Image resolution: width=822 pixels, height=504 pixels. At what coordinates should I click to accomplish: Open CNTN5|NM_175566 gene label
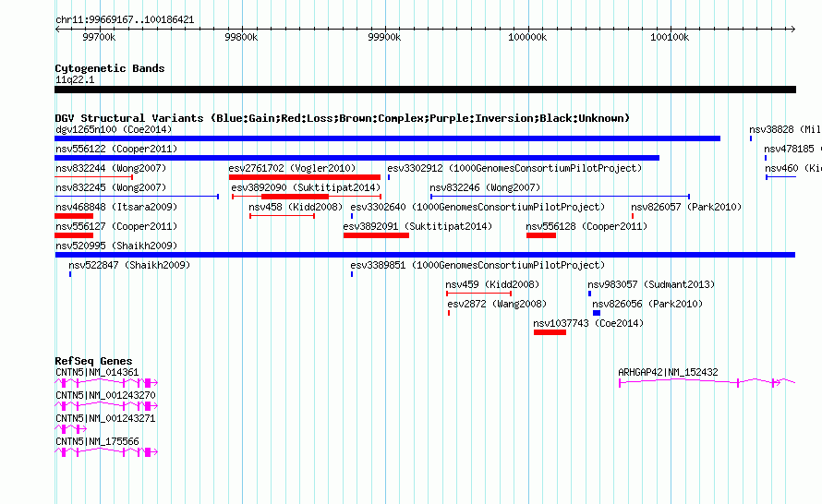tap(97, 441)
